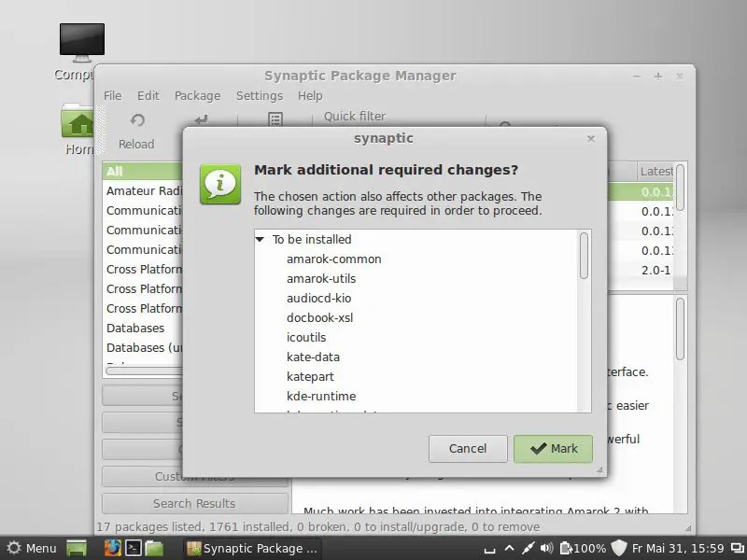The width and height of the screenshot is (747, 560).
Task: Open the file manager launcher in panel
Action: [154, 548]
